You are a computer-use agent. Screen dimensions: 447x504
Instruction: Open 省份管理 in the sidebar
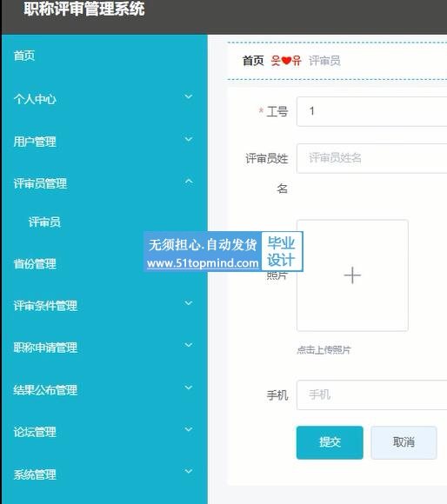coord(35,264)
